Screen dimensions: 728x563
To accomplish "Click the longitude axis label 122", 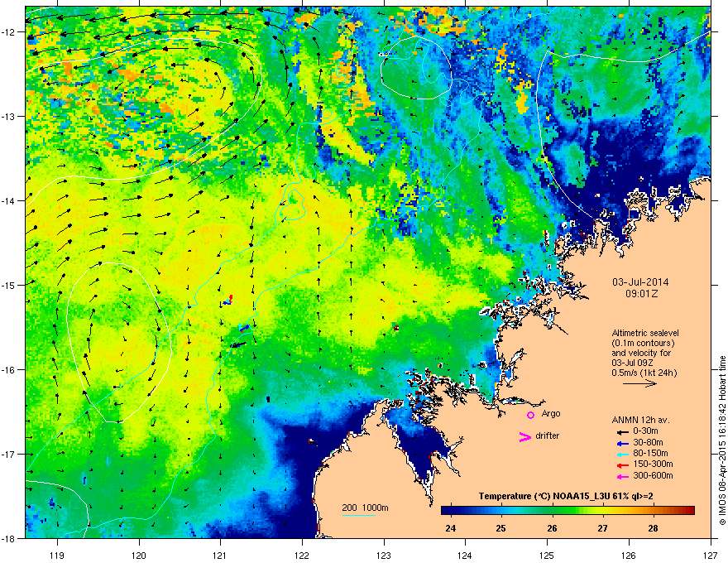I will [x=302, y=556].
